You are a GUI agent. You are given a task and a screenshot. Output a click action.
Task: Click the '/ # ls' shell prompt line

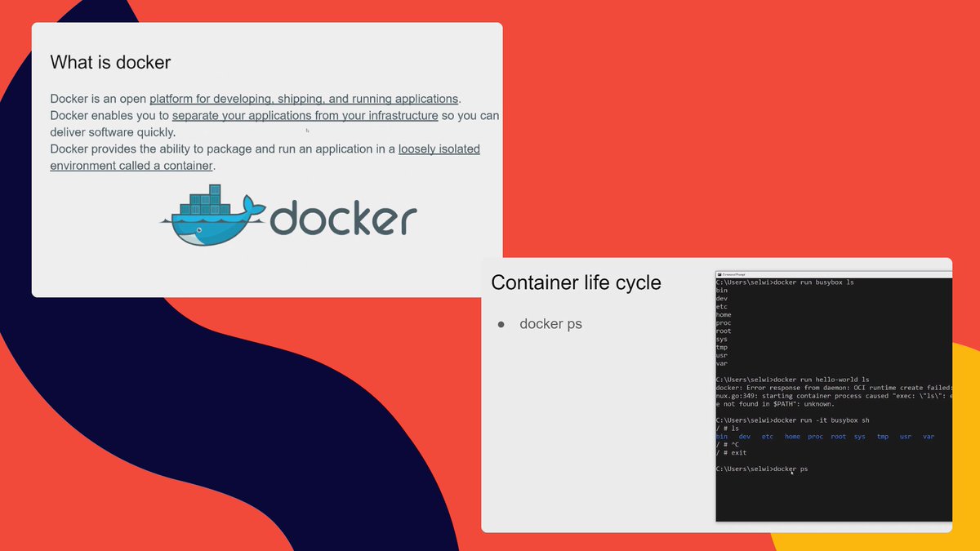tap(727, 429)
